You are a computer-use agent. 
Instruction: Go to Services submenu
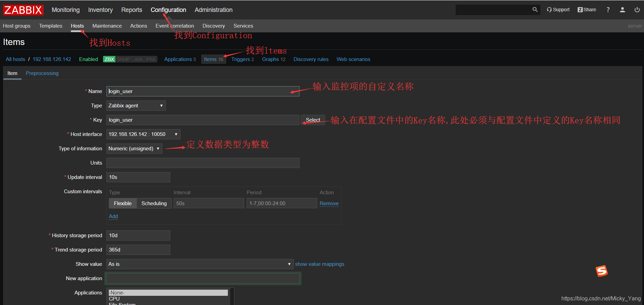pyautogui.click(x=243, y=26)
